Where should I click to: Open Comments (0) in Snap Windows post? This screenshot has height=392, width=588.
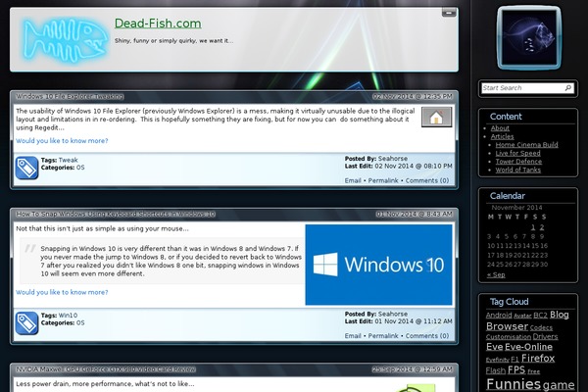(x=427, y=336)
